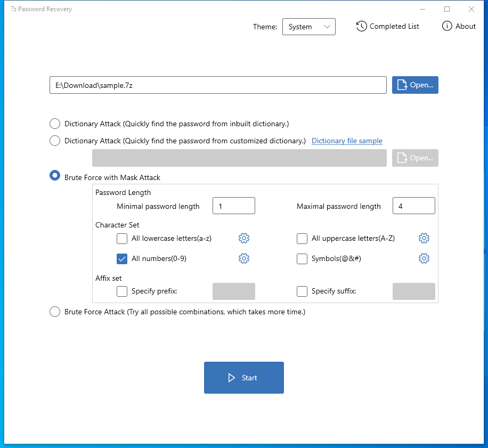This screenshot has height=448, width=488.
Task: Expand the Theme System dropdown
Action: pyautogui.click(x=309, y=27)
